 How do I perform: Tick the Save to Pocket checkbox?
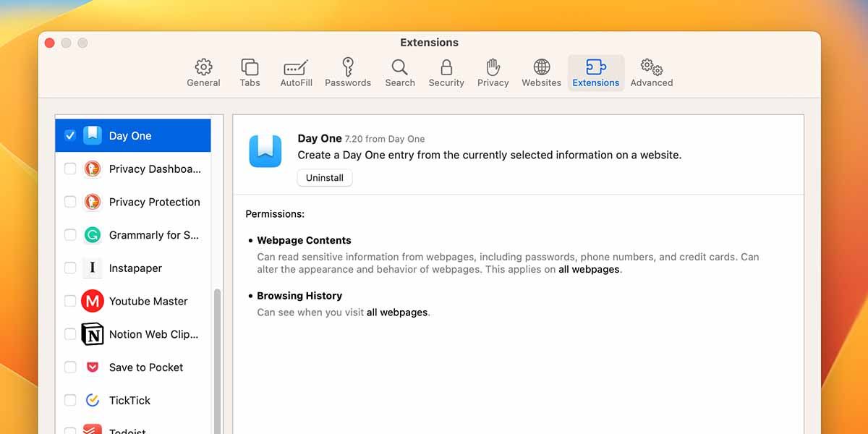click(70, 367)
